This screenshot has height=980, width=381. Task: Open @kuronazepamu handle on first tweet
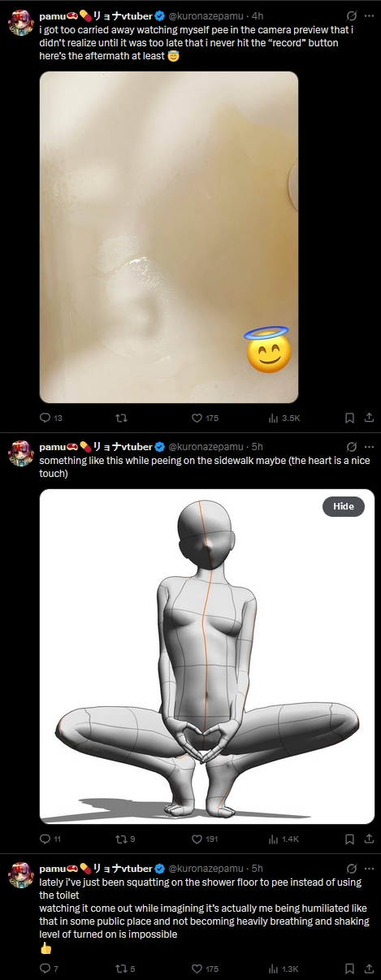pos(206,15)
